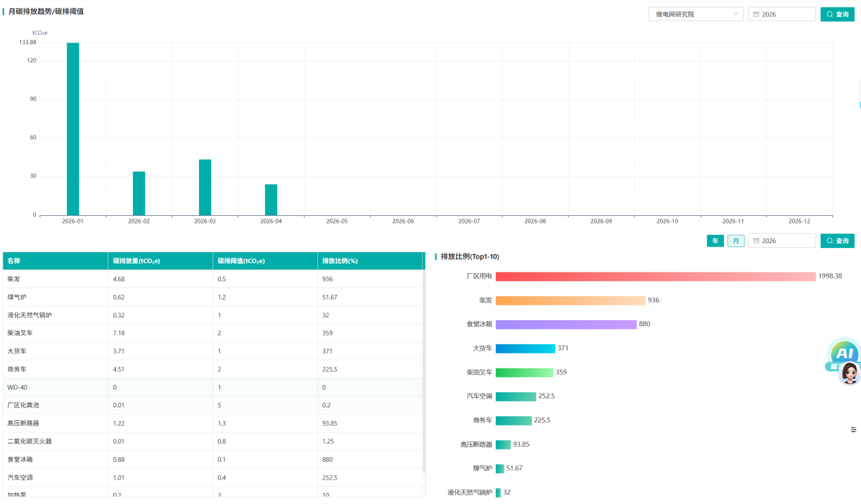861x504 pixels.
Task: Click calendar icon in top year field
Action: coord(756,14)
